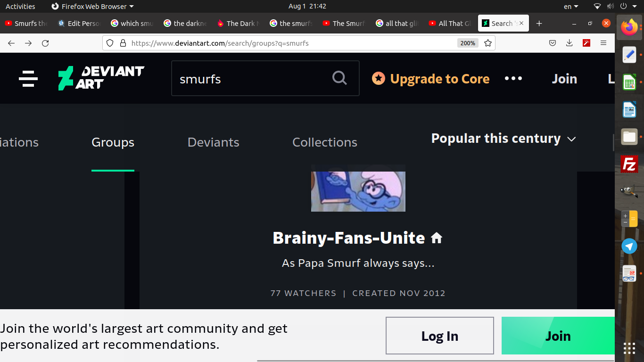
Task: Launch GIMP from the dock
Action: pos(629,191)
